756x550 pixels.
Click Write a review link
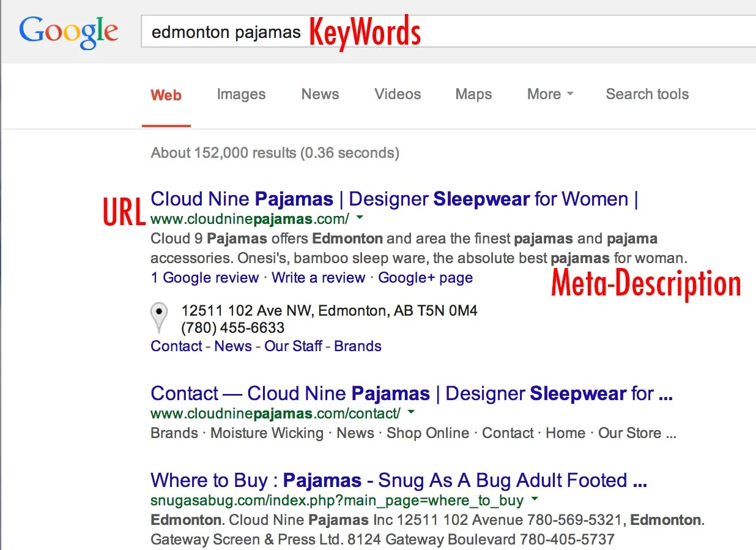click(318, 278)
